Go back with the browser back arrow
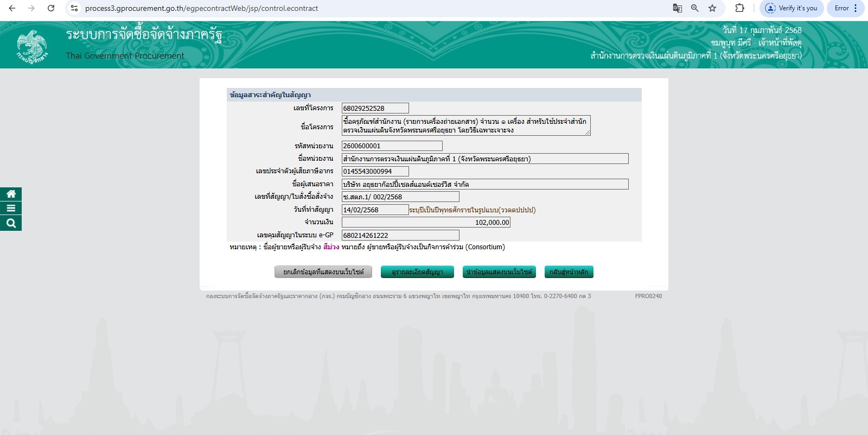 tap(12, 8)
